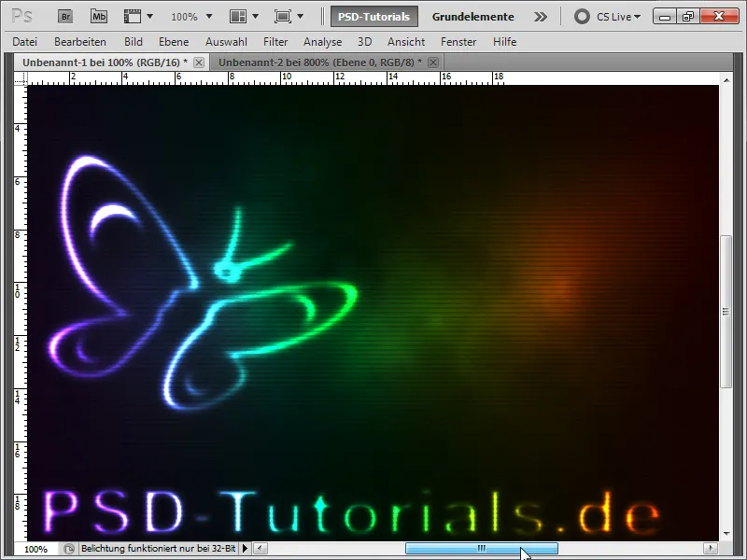The height and width of the screenshot is (560, 747).
Task: Switch to the Grundelemente workspace
Action: click(473, 17)
